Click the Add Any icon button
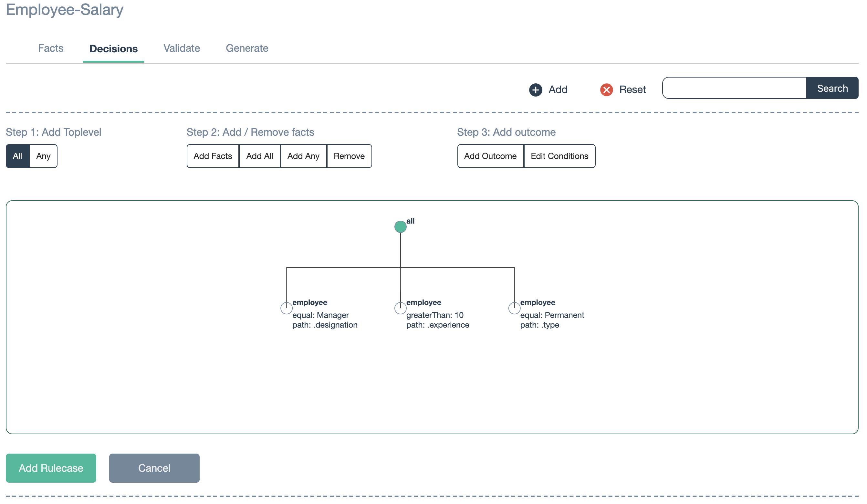This screenshot has width=867, height=504. click(x=303, y=156)
